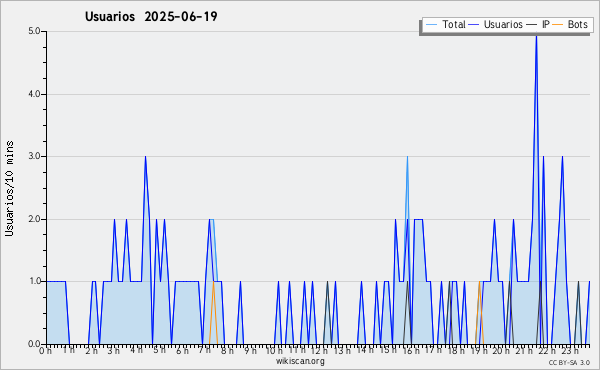Screen dimensions: 600x370
Task: Click the '4.0' y-axis value
Action: 34,94
